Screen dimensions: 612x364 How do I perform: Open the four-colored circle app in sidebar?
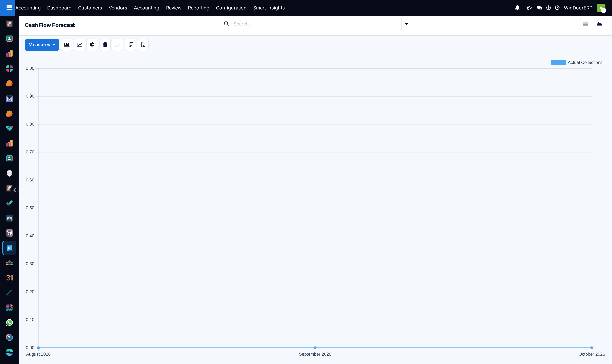(x=9, y=68)
